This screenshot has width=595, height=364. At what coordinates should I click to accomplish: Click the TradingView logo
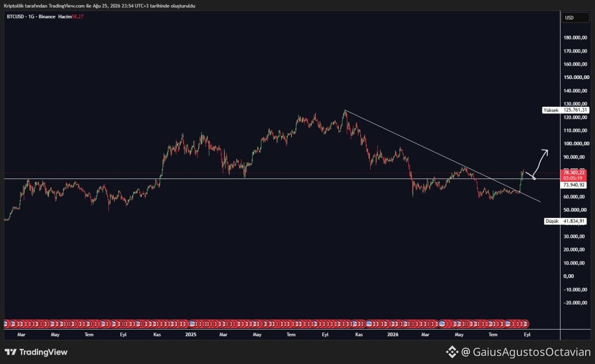point(36,352)
